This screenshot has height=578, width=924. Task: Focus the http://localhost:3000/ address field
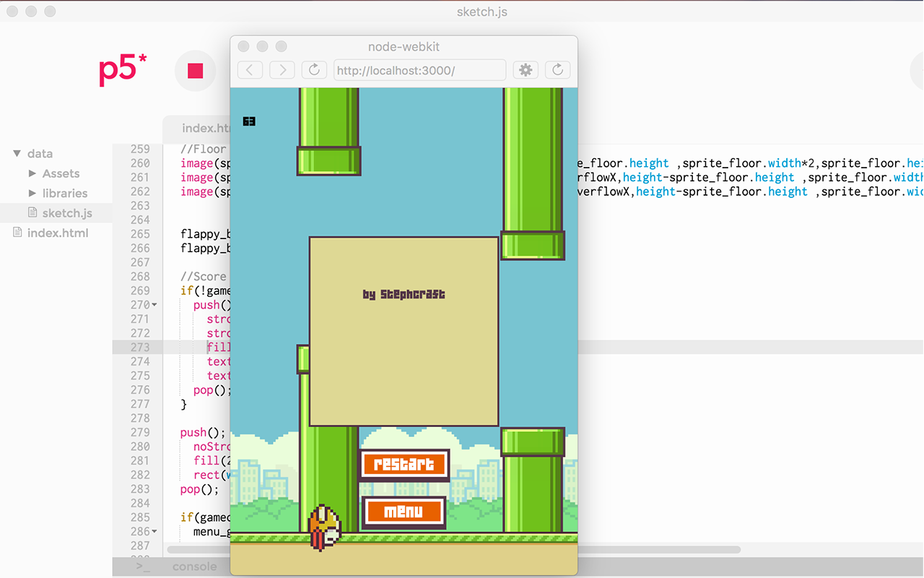[x=419, y=70]
